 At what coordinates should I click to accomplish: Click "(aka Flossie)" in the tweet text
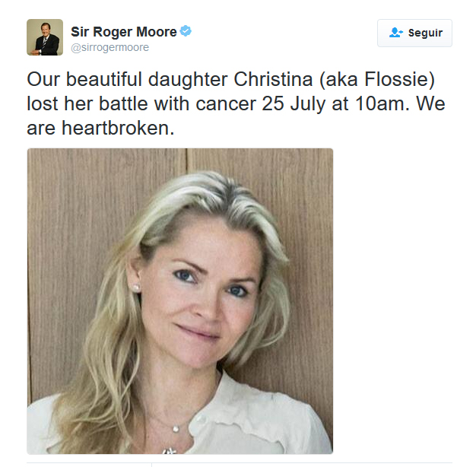pos(376,80)
